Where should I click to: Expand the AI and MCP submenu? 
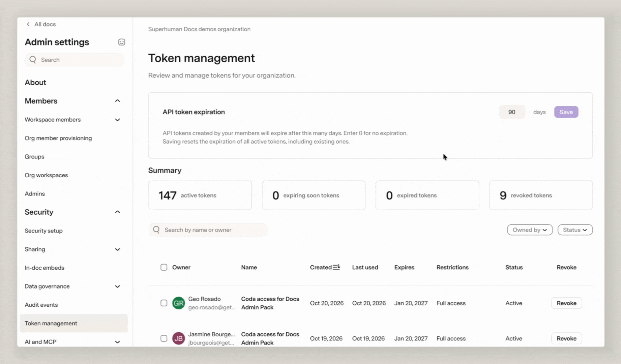pos(117,342)
